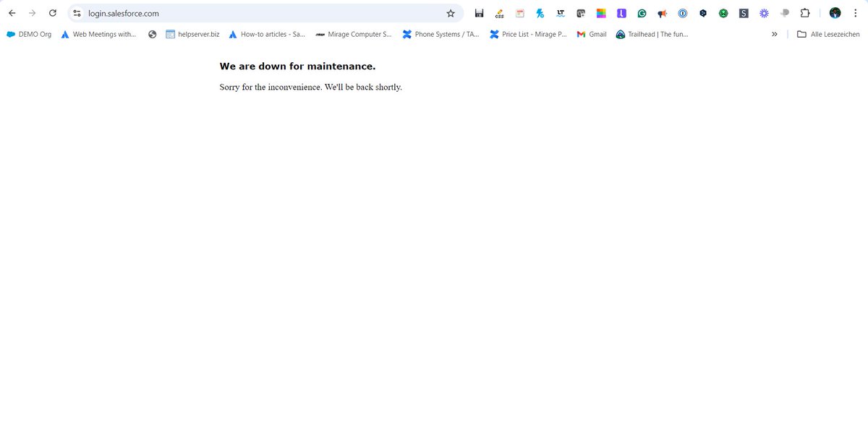Reload the current page
Viewport: 868px width, 435px height.
[x=51, y=12]
